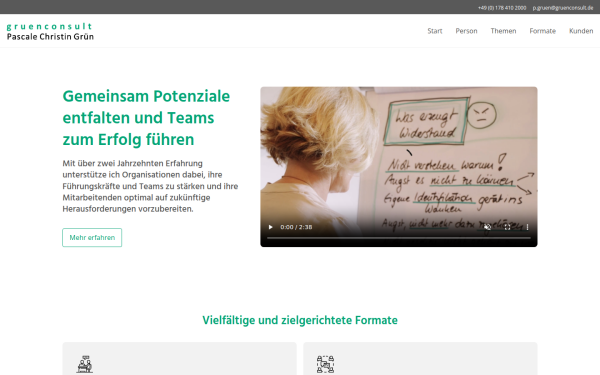Click the video time display 0:00 / 2:38
Viewport: 600px width, 375px height.
296,227
